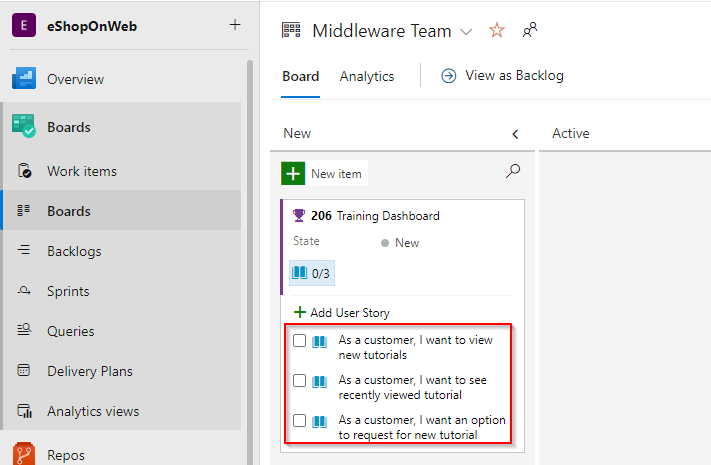711x465 pixels.
Task: Check 'request for new tutorial' story checkbox
Action: 299,421
